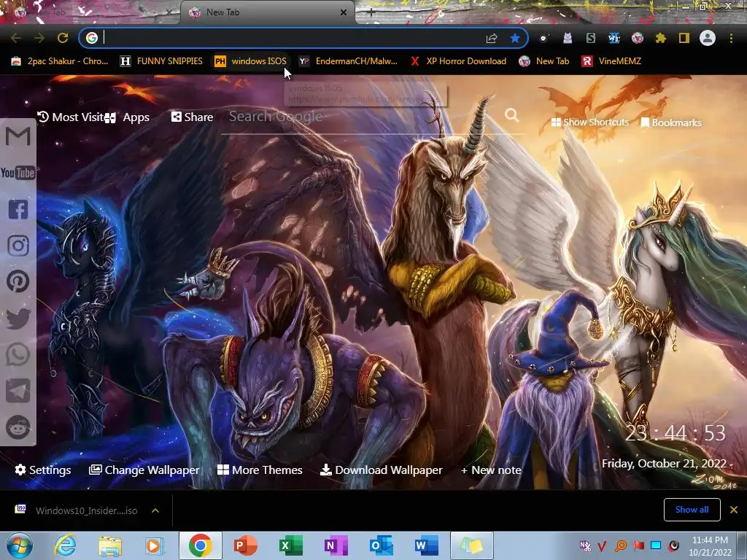
Task: Open the Telegram sidebar shortcut
Action: (x=18, y=391)
